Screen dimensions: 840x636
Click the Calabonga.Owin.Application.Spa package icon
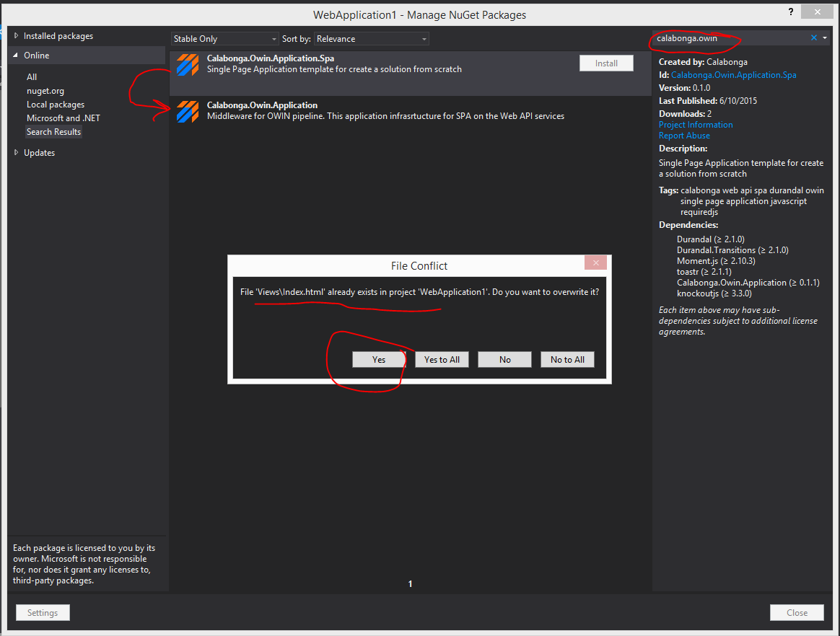pyautogui.click(x=188, y=65)
